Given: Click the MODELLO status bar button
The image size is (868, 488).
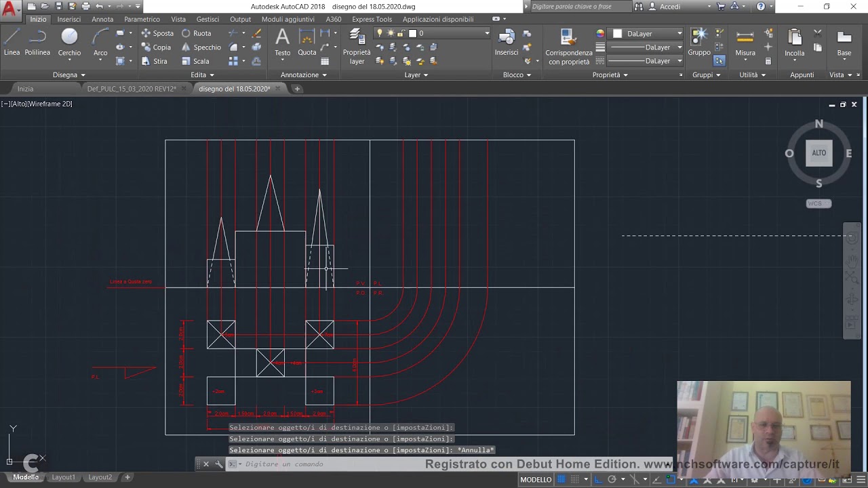Looking at the screenshot, I should 536,480.
